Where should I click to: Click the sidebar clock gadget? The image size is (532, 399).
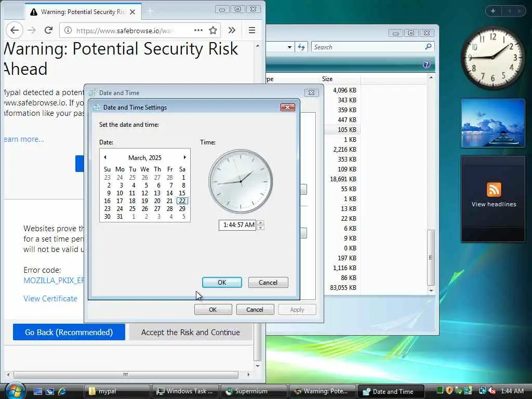pos(493,58)
